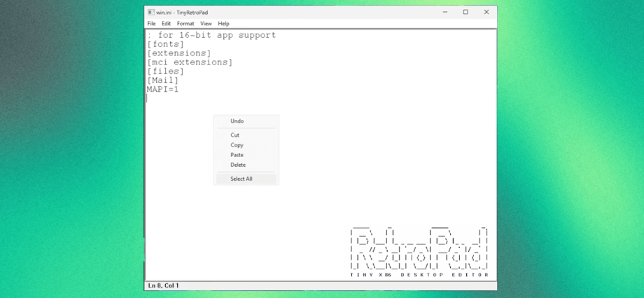Open the Edit menu

pos(166,23)
